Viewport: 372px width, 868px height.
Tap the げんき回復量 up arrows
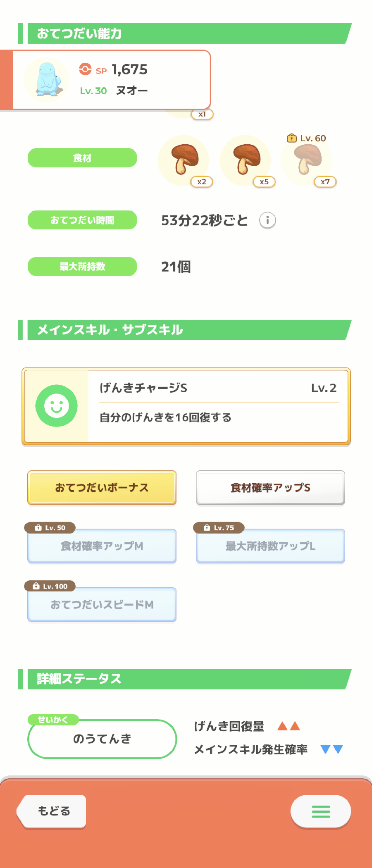coord(289,726)
